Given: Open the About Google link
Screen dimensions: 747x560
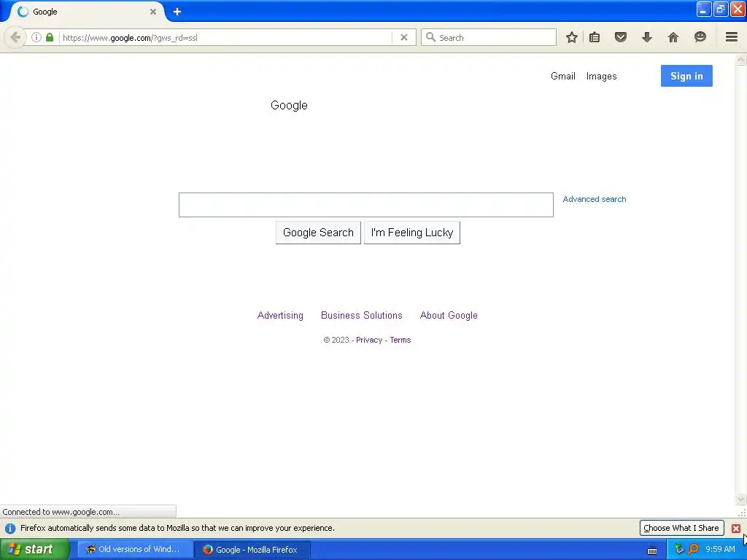Looking at the screenshot, I should point(449,315).
